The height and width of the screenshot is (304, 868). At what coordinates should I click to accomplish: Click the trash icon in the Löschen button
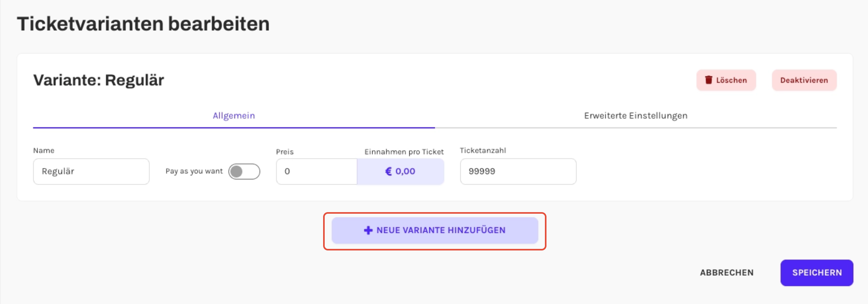[x=708, y=80]
